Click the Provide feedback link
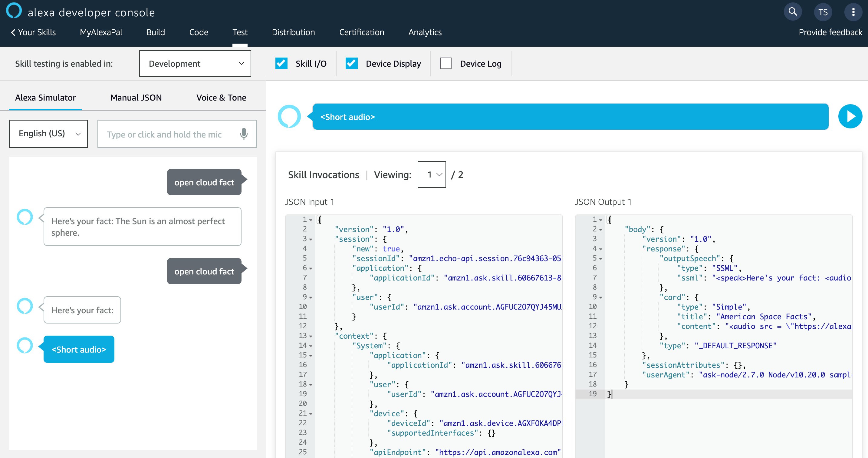The height and width of the screenshot is (458, 868). tap(830, 32)
